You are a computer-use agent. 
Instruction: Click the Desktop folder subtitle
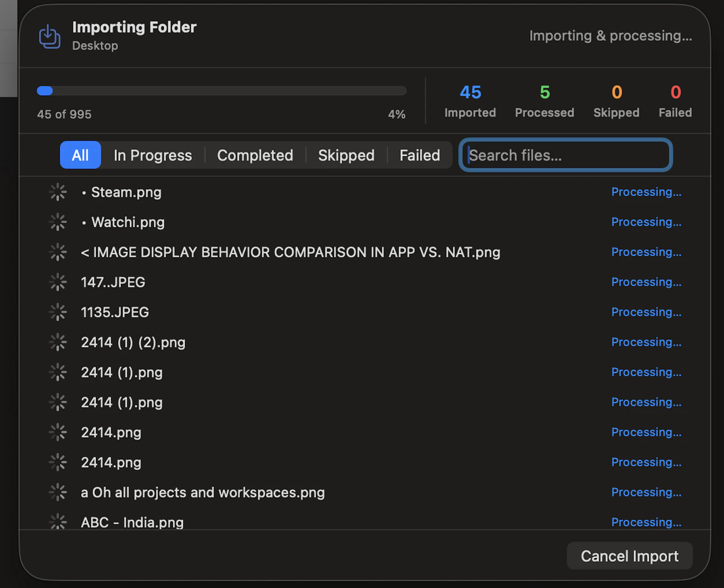pos(95,46)
